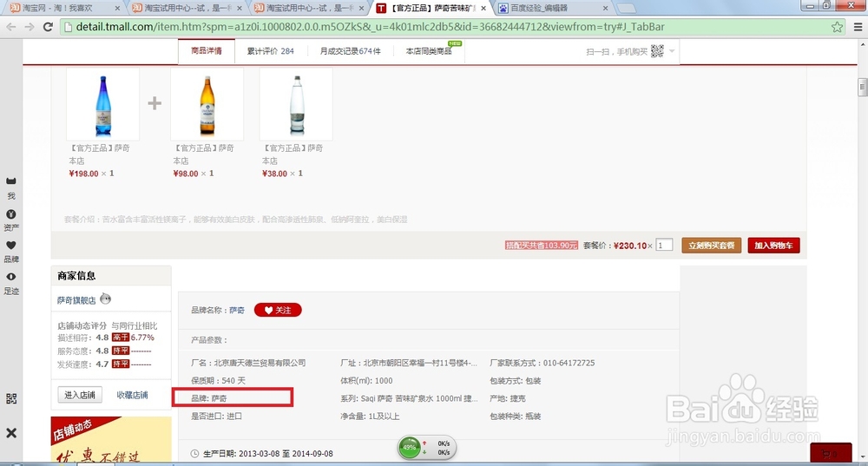Click the 店铺动态 promotional banner
This screenshot has height=466, width=868.
(111, 439)
